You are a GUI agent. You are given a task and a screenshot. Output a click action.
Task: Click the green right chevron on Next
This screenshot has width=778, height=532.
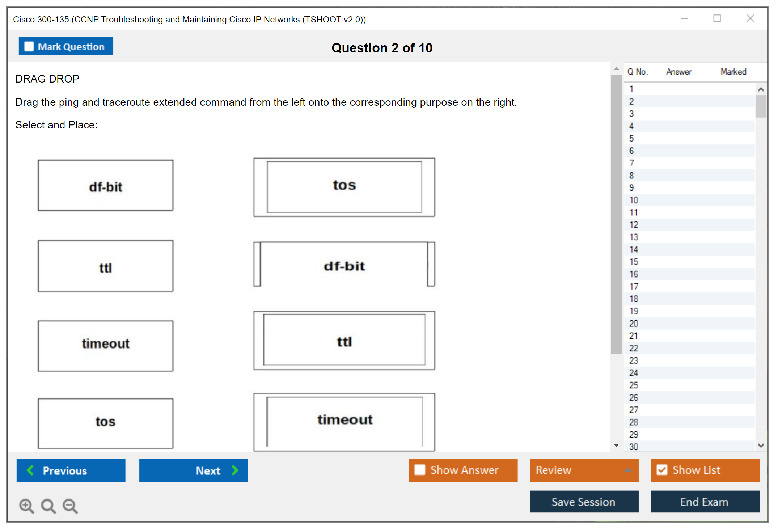click(235, 470)
